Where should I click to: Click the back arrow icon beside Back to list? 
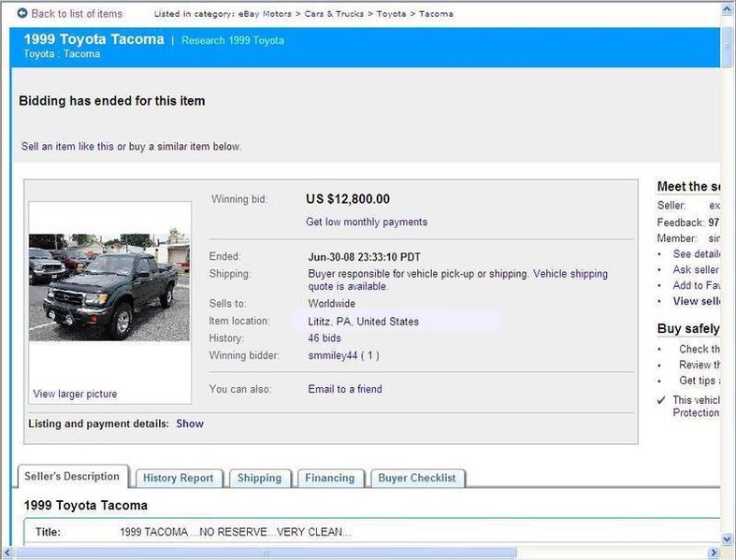coord(22,13)
